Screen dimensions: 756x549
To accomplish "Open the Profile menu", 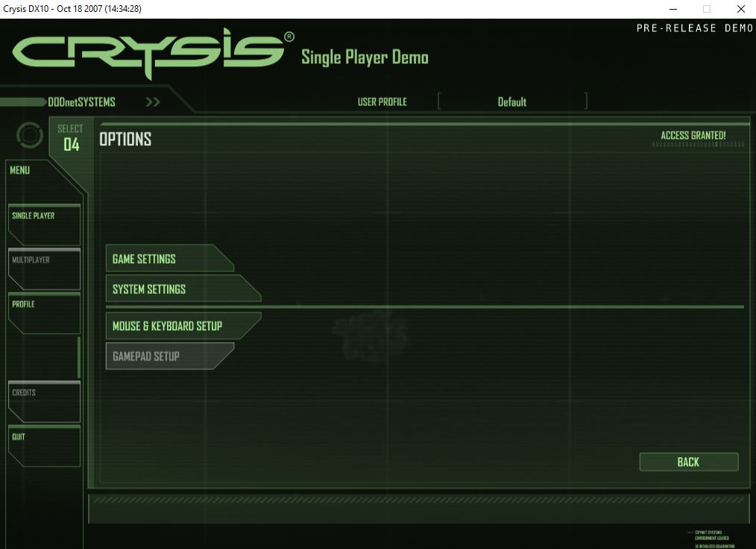I will tap(44, 313).
